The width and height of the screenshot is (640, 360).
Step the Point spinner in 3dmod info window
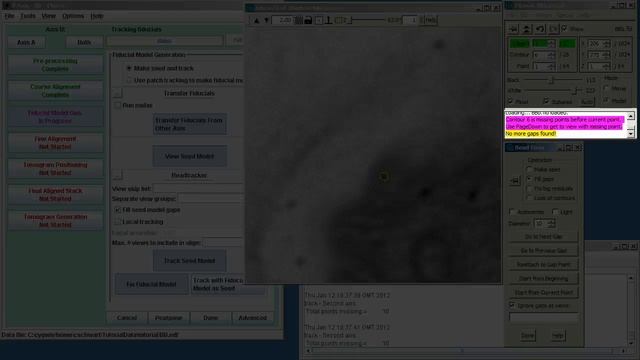tap(552, 66)
